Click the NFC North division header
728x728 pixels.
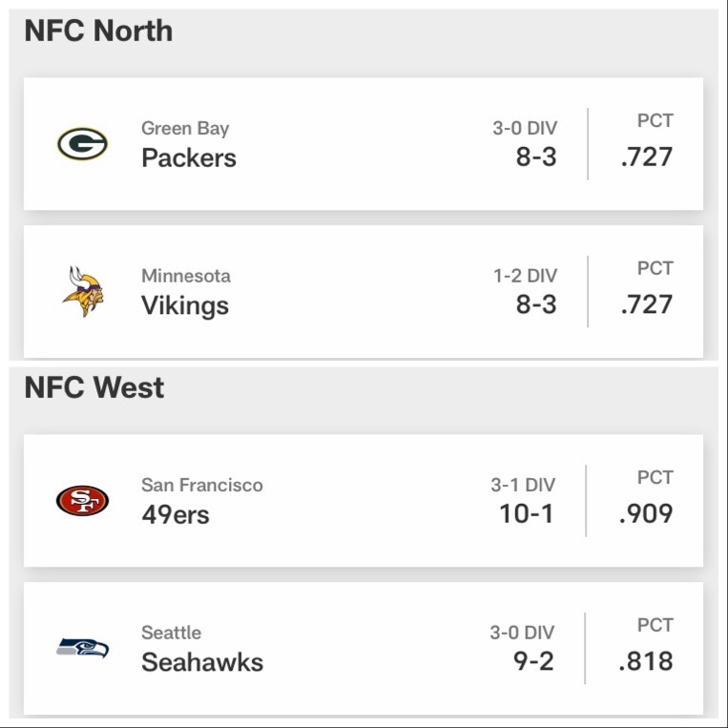[98, 31]
